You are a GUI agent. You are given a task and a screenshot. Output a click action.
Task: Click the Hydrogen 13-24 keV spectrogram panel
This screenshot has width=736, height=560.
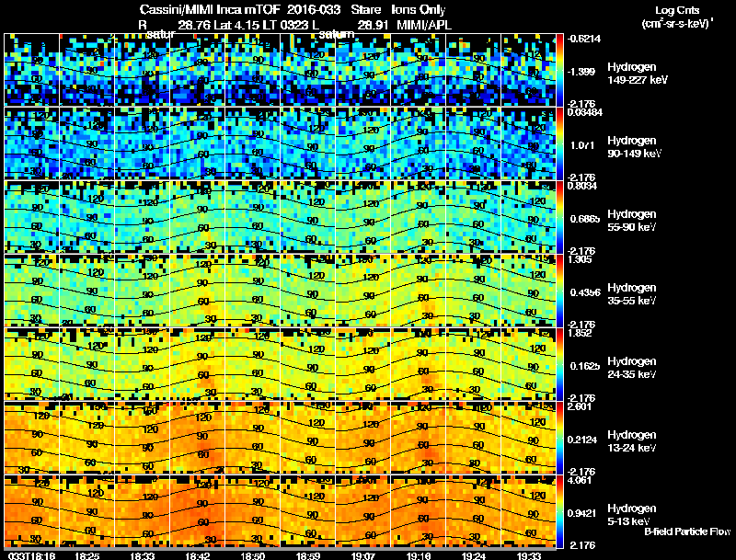pos(280,438)
